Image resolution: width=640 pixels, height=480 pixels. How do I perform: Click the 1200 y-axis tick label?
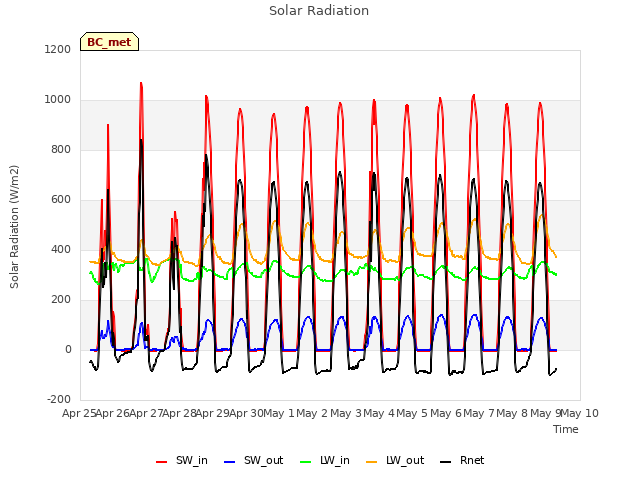pyautogui.click(x=58, y=49)
